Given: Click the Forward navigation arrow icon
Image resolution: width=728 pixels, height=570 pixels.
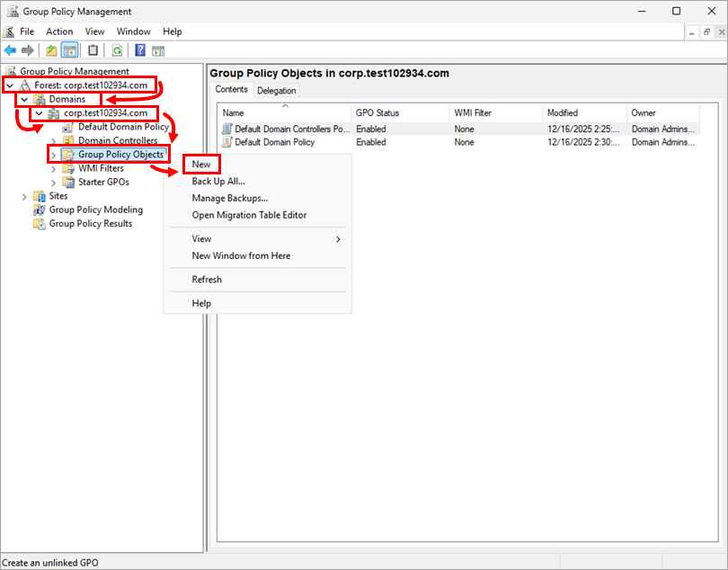Looking at the screenshot, I should [27, 50].
